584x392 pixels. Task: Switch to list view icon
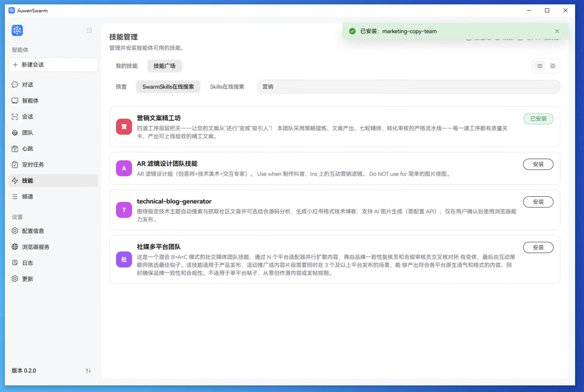coord(540,66)
